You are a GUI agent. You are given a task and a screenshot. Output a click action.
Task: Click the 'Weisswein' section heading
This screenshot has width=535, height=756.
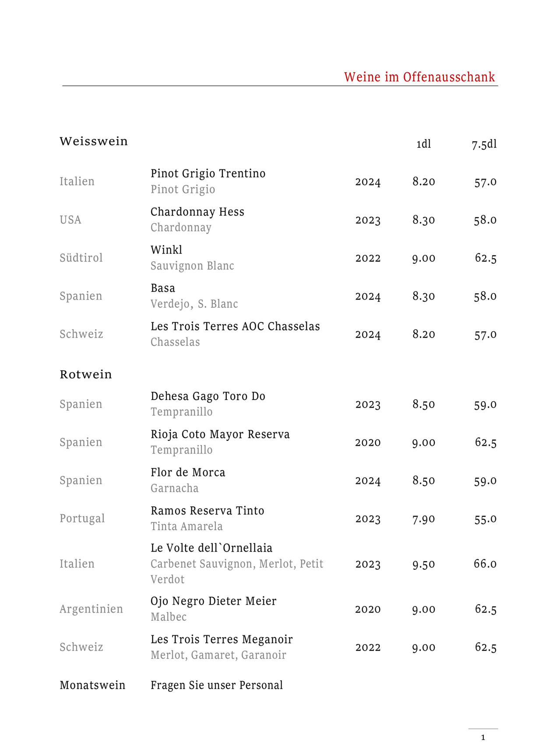point(94,141)
